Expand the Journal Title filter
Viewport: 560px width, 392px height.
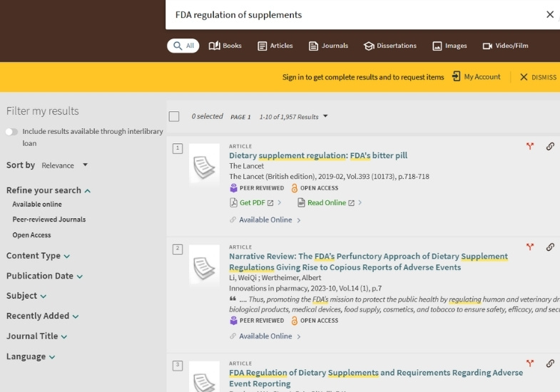coord(36,336)
